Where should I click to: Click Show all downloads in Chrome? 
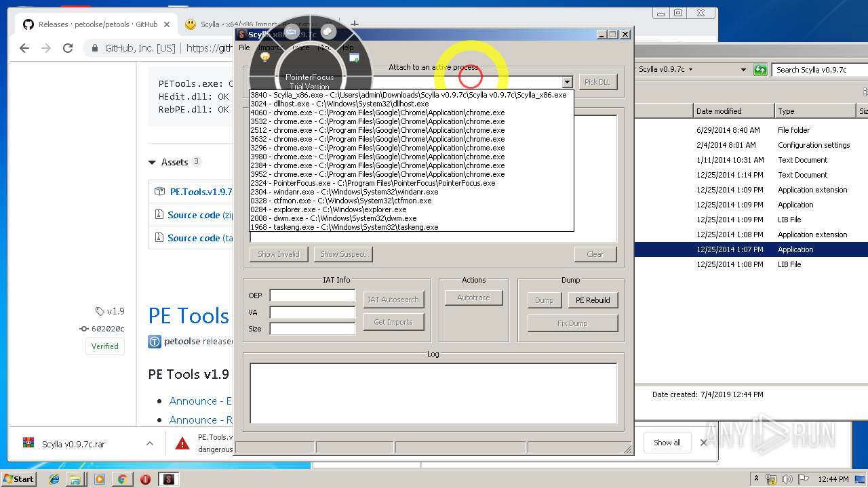(667, 443)
